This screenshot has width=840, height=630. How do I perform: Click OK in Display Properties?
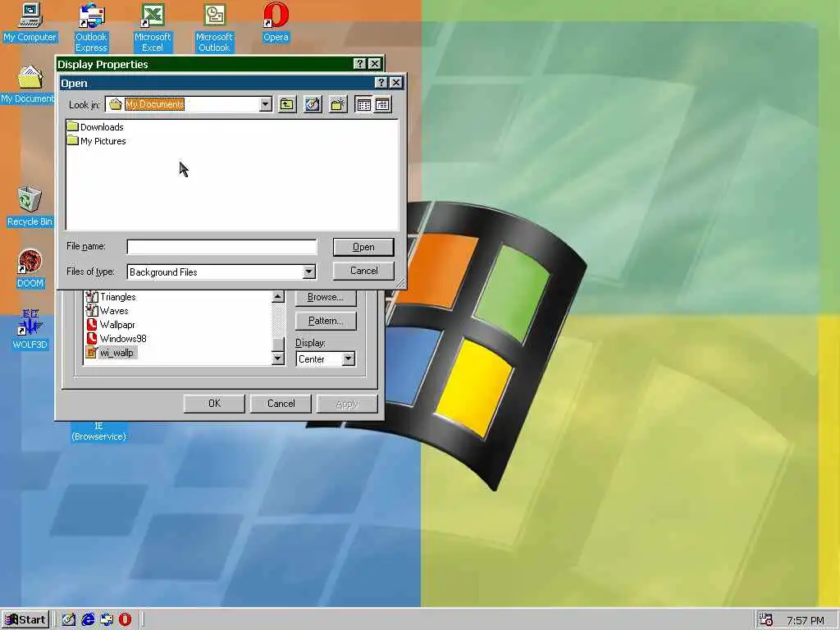click(x=214, y=404)
